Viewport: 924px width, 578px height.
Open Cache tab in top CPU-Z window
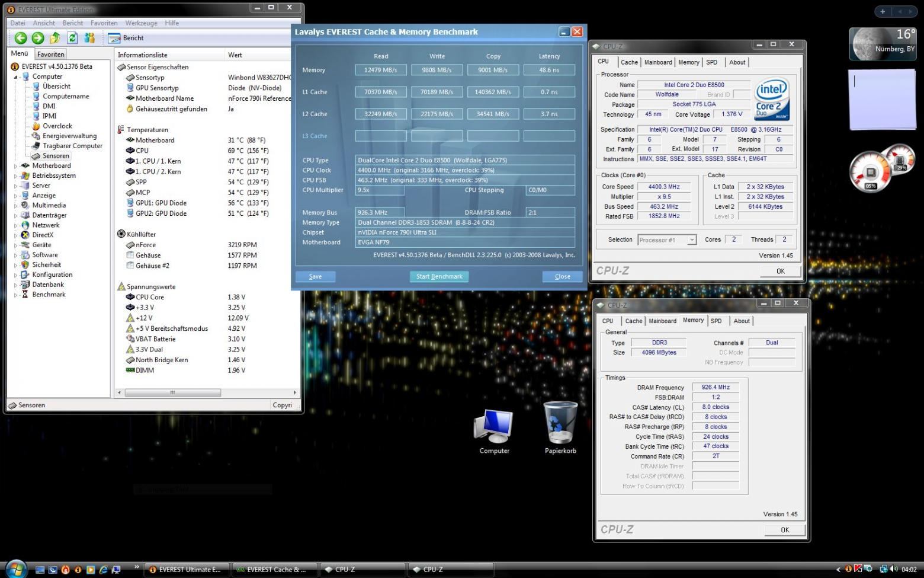(x=629, y=62)
